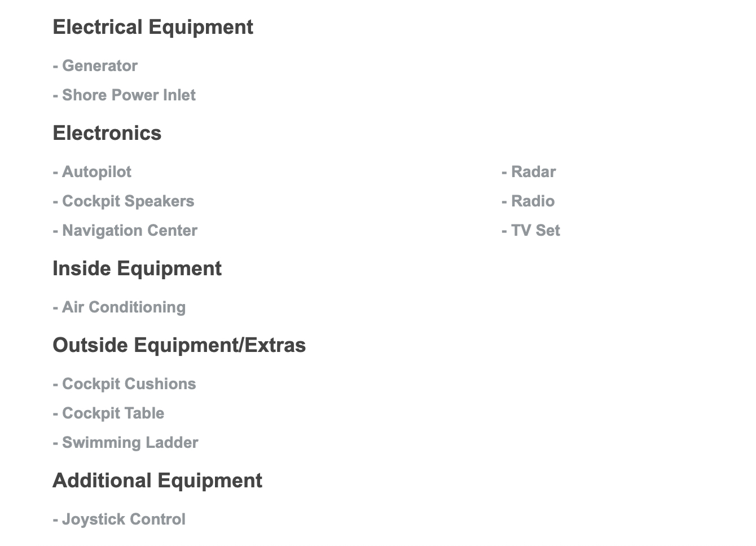This screenshot has width=756, height=546.
Task: Select the Cockpit Cushions entry
Action: click(129, 384)
